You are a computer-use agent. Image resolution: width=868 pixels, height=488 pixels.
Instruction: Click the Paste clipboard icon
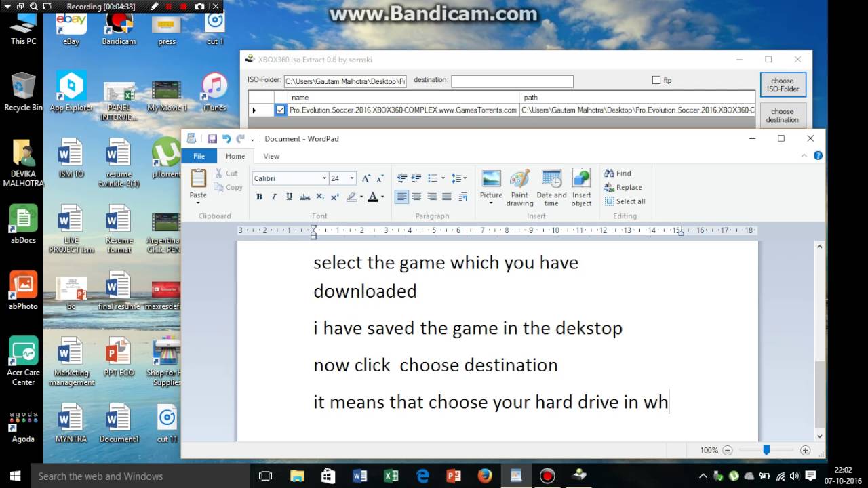198,179
